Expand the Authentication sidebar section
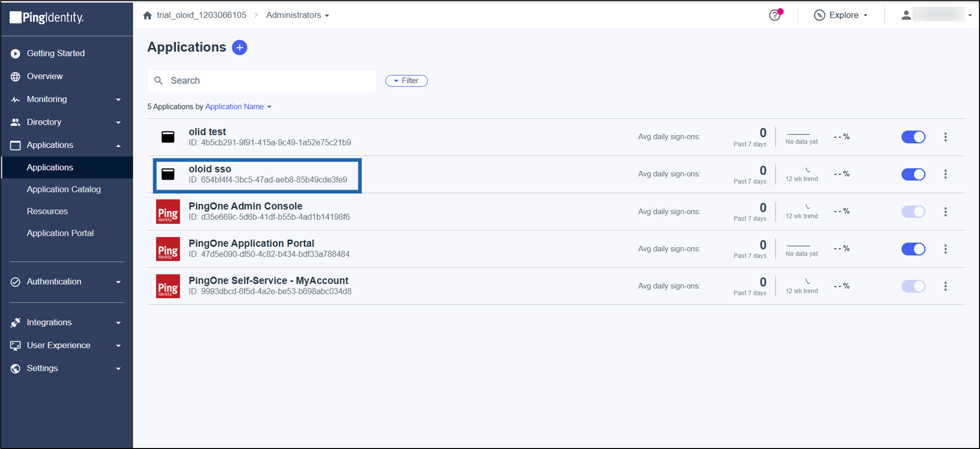Viewport: 980px width, 449px height. 67,281
